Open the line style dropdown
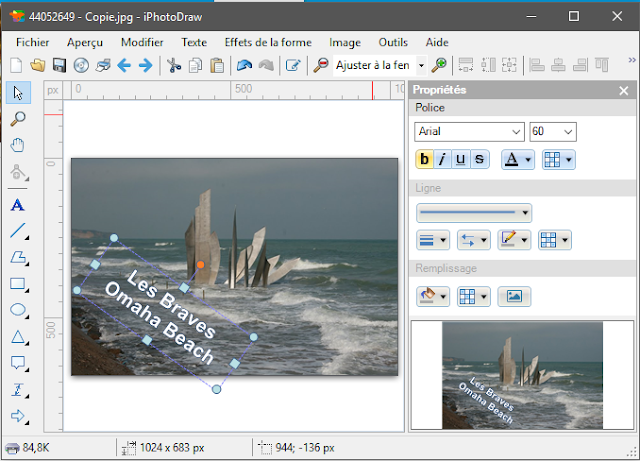 (x=474, y=213)
